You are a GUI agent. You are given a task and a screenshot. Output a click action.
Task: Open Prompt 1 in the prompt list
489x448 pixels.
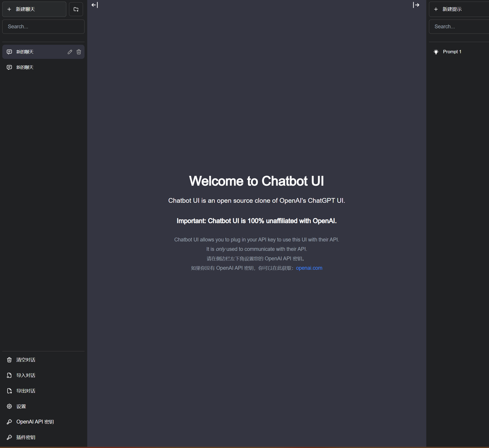(452, 52)
